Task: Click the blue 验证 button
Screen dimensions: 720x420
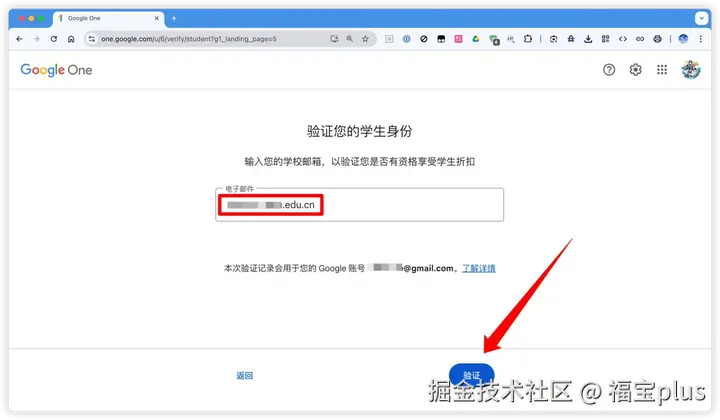Action: 472,375
